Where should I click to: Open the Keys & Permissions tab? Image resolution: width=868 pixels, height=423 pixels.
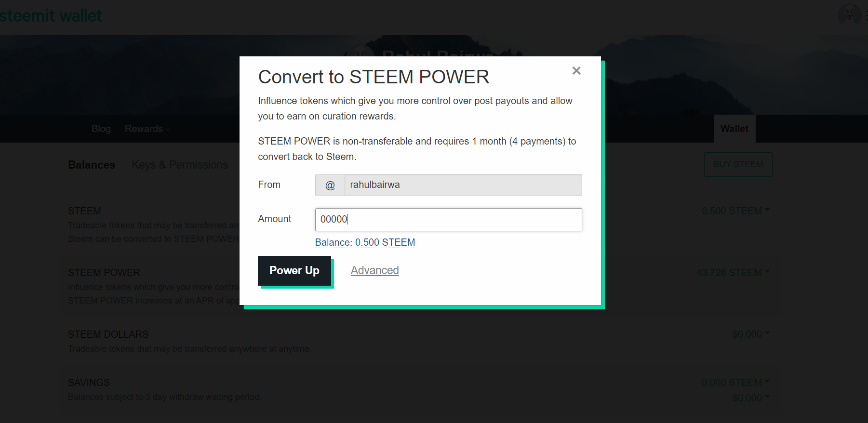[180, 165]
